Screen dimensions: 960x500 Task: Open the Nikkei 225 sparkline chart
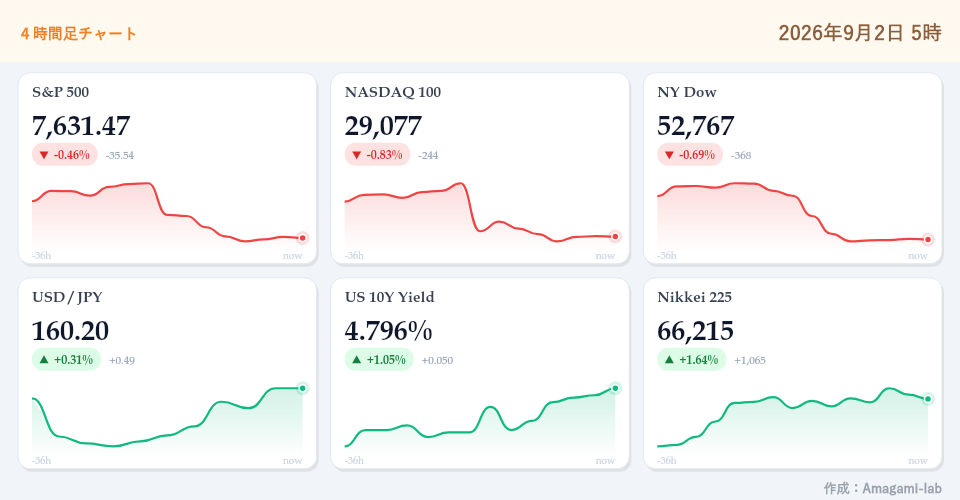pos(793,420)
